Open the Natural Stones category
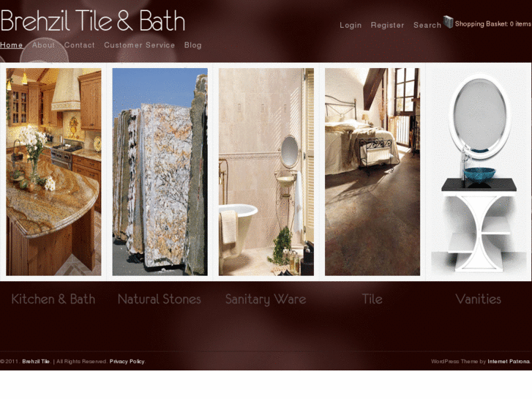The image size is (532, 399). [x=160, y=299]
